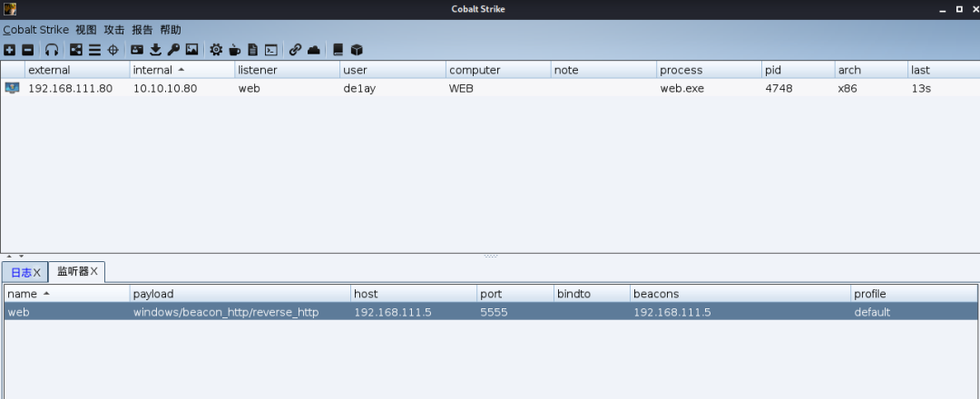Open downloaded files via download icon
Screen dimensions: 980x399
(x=156, y=50)
